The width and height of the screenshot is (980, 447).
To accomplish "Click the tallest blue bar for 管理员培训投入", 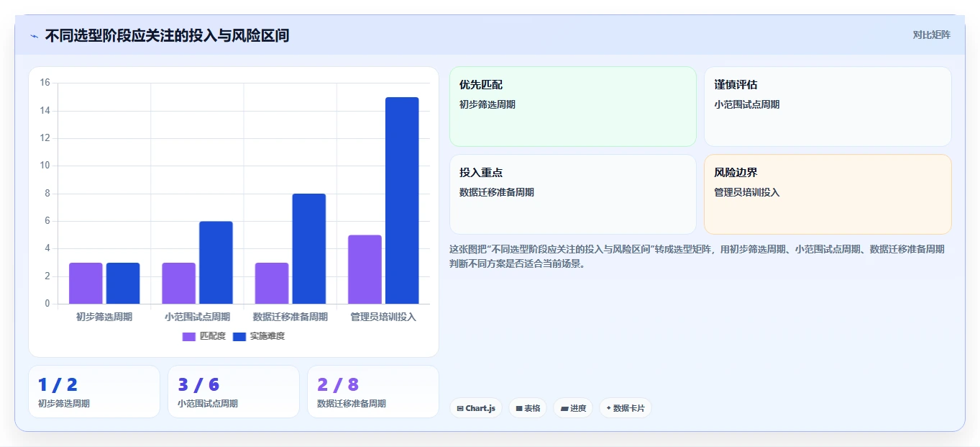I will click(x=402, y=201).
